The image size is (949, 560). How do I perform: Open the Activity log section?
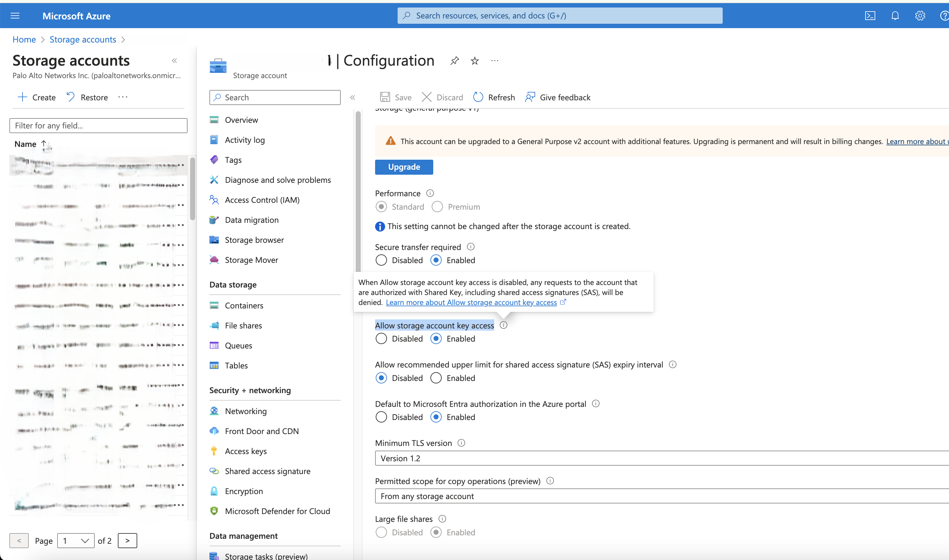point(244,140)
